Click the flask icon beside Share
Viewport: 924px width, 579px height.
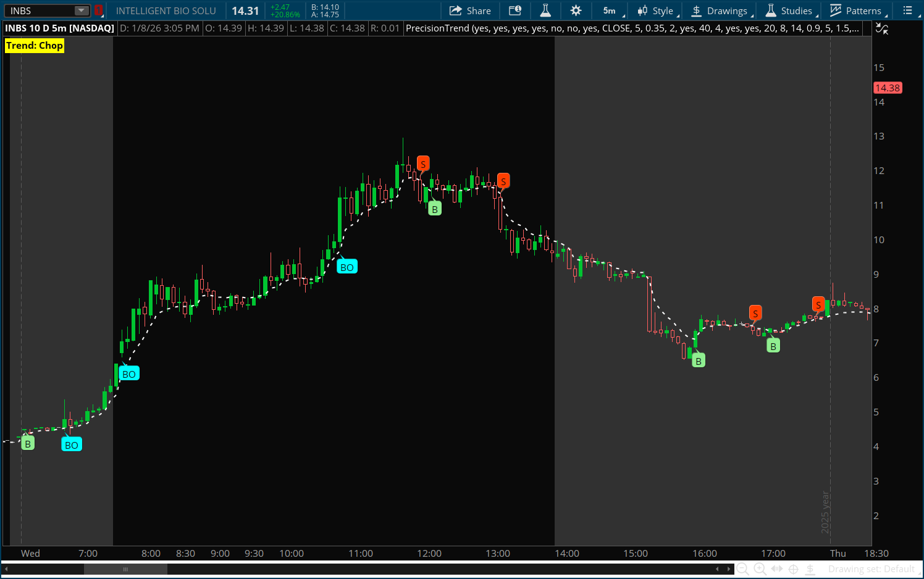pyautogui.click(x=545, y=10)
